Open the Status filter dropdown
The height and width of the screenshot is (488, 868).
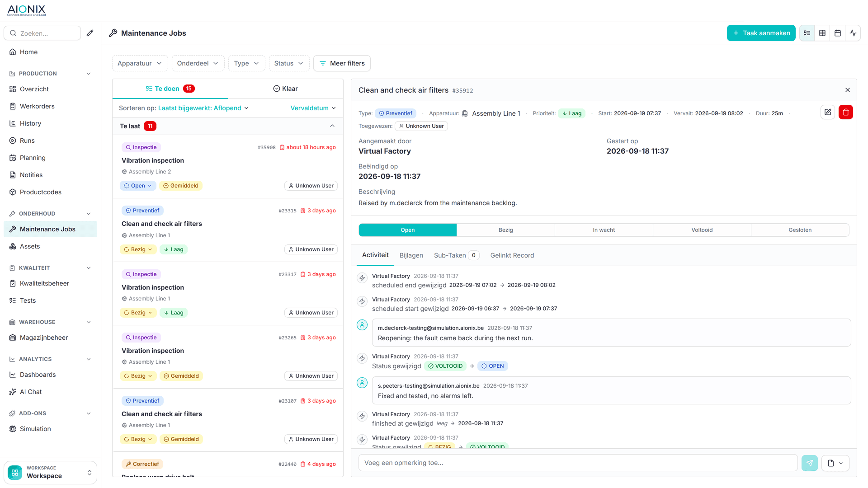[x=289, y=63]
